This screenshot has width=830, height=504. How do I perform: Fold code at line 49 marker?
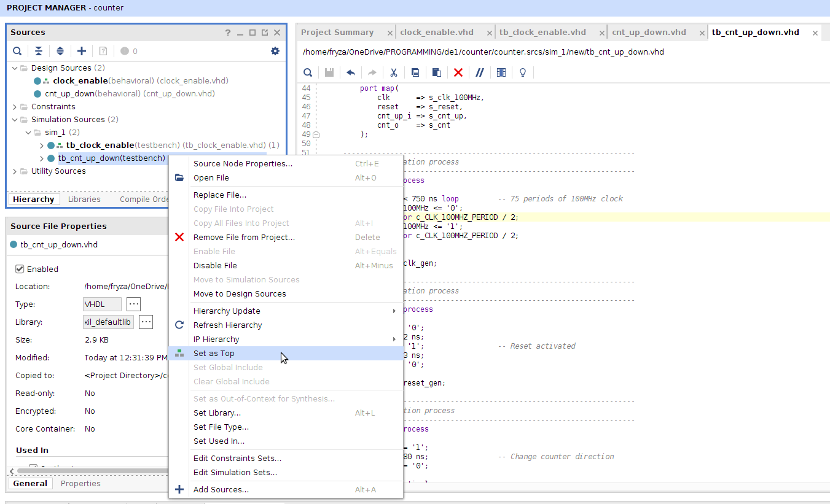[x=316, y=134]
